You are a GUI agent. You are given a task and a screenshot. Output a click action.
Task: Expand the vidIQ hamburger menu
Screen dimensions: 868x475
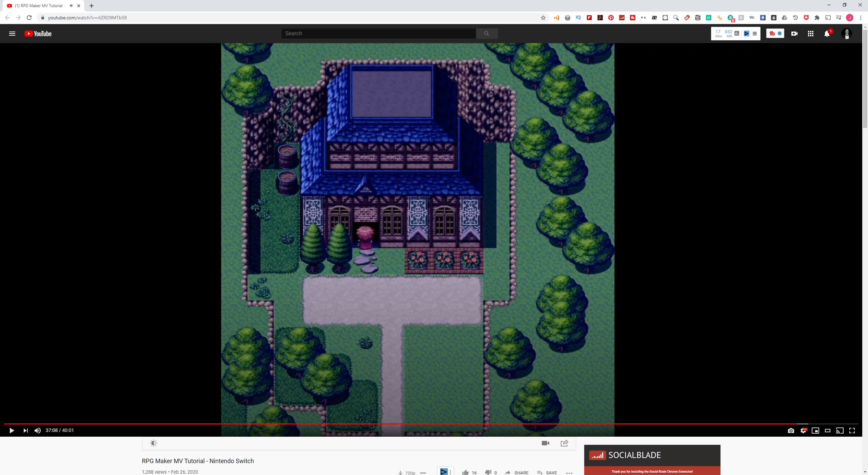click(x=755, y=34)
